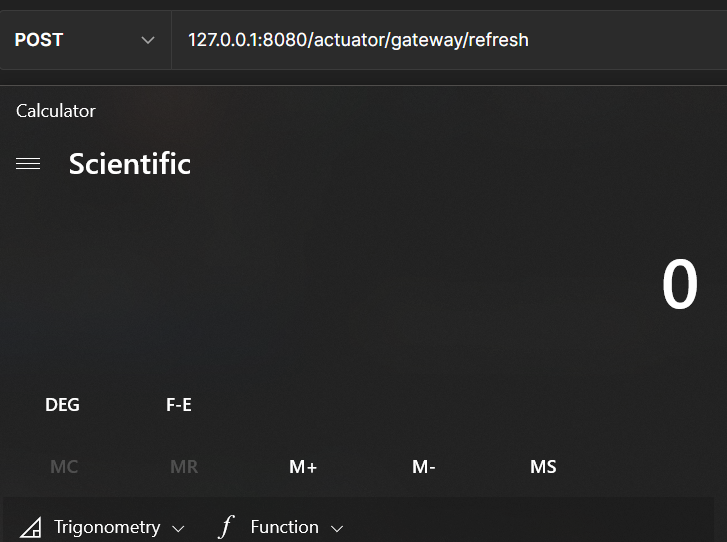This screenshot has height=542, width=727.
Task: Click the chevron arrow beside POST
Action: 148,40
